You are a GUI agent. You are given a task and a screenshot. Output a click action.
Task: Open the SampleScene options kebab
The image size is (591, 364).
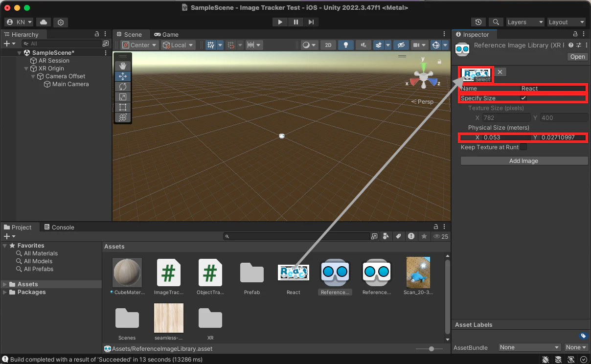click(106, 53)
